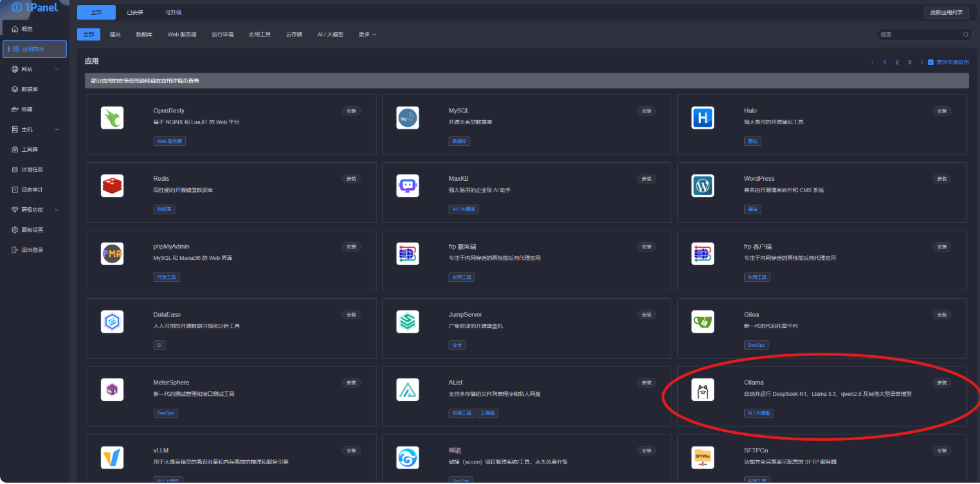Open the MaxKB robot icon
Image resolution: width=980 pixels, height=484 pixels.
[x=408, y=186]
